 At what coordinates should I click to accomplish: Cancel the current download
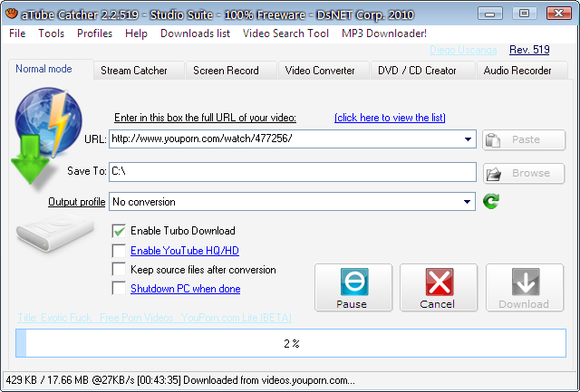439,288
